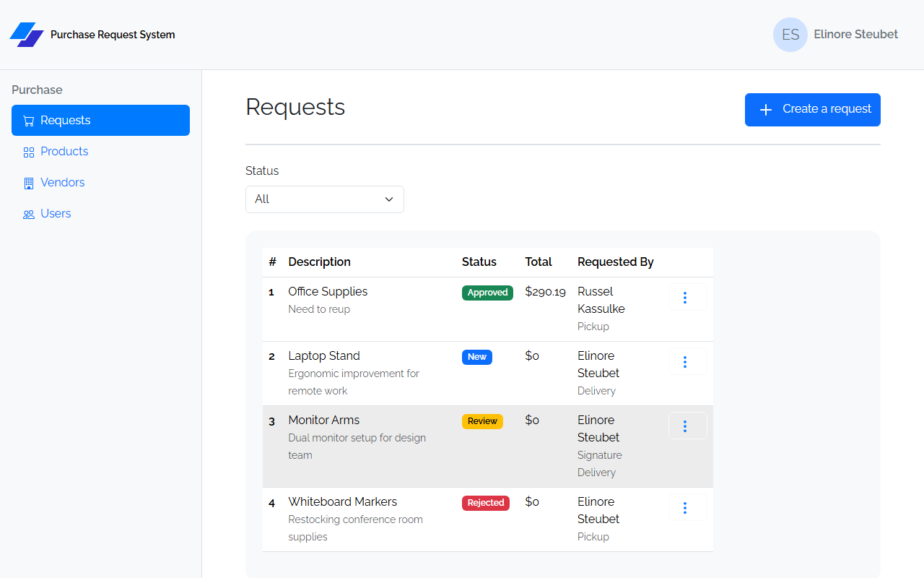Click the Requests page heading
This screenshot has height=578, width=924.
tap(295, 107)
